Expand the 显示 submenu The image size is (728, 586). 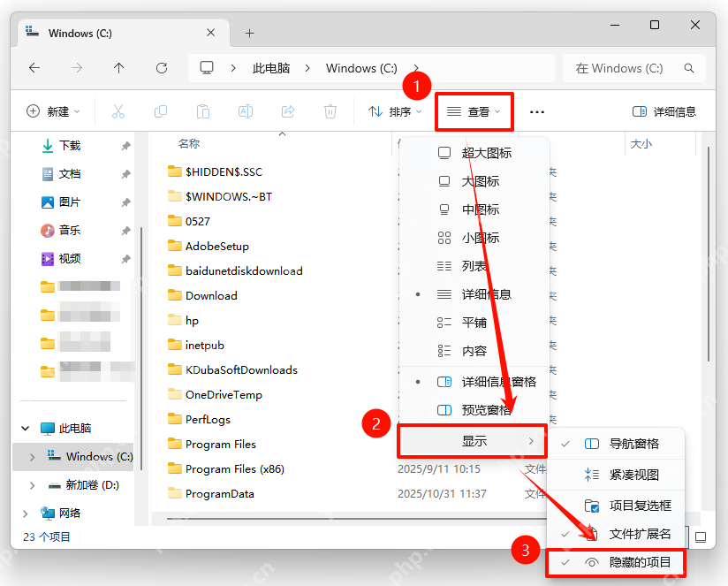[473, 441]
